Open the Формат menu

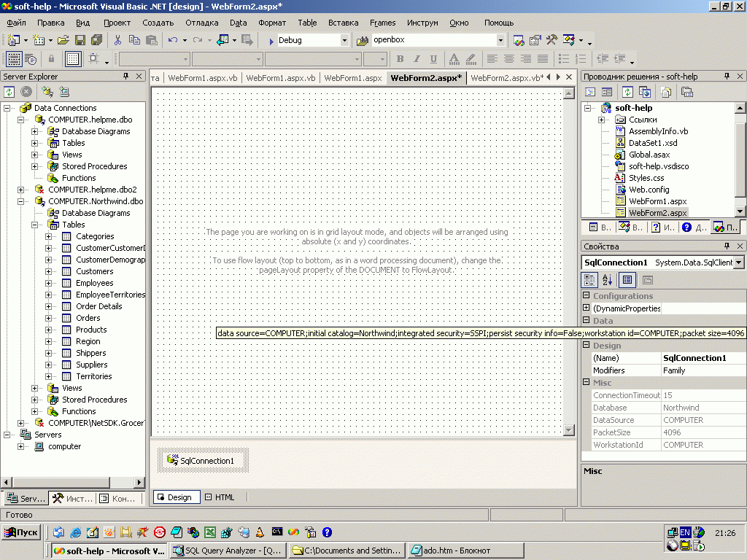coord(272,23)
